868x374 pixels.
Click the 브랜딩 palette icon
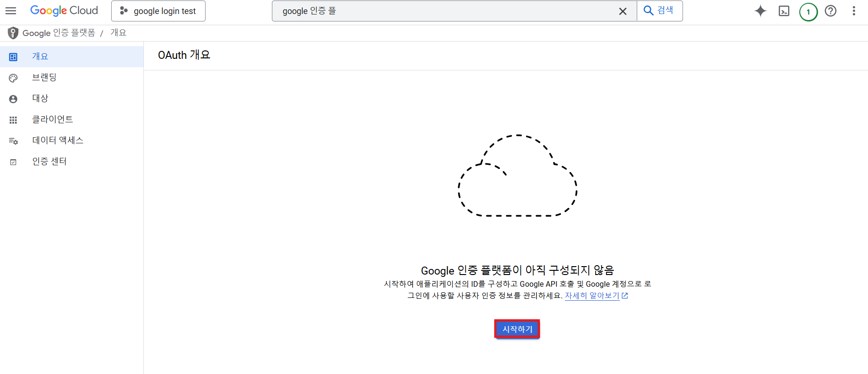click(x=13, y=78)
